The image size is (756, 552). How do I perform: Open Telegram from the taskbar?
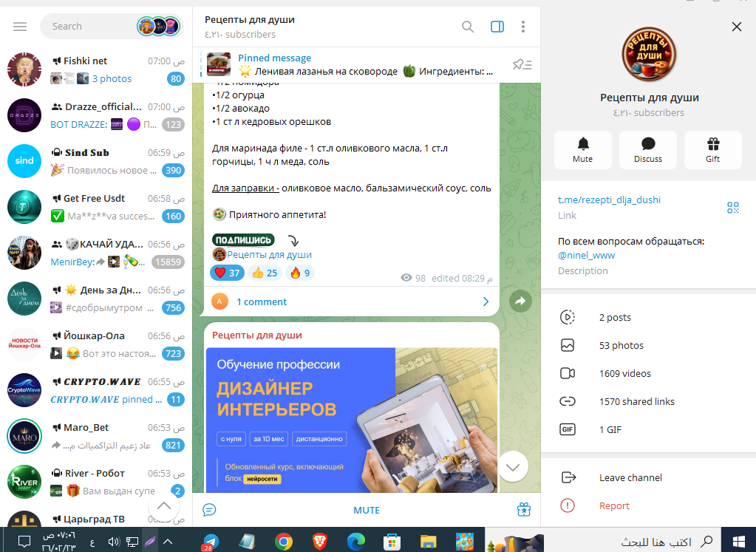click(x=210, y=542)
